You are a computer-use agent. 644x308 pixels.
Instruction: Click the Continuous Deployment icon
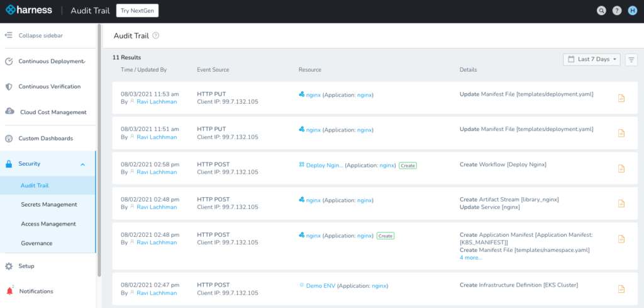pyautogui.click(x=9, y=61)
